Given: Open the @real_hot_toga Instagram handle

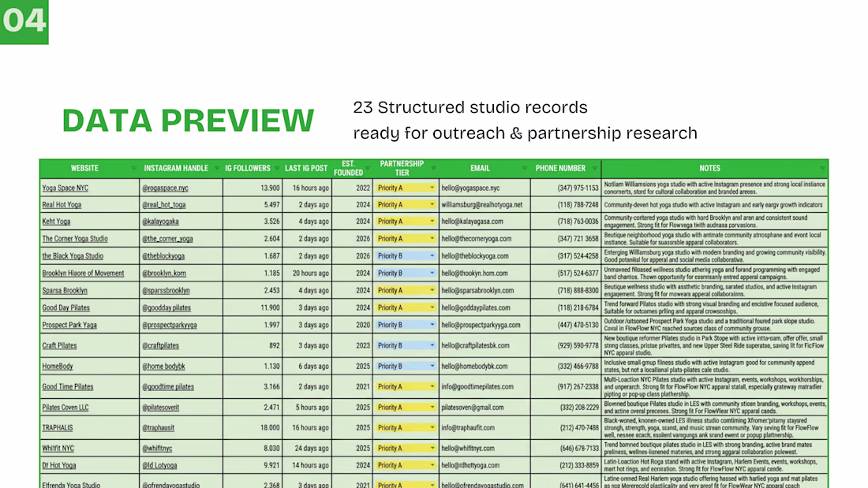Looking at the screenshot, I should (x=164, y=205).
